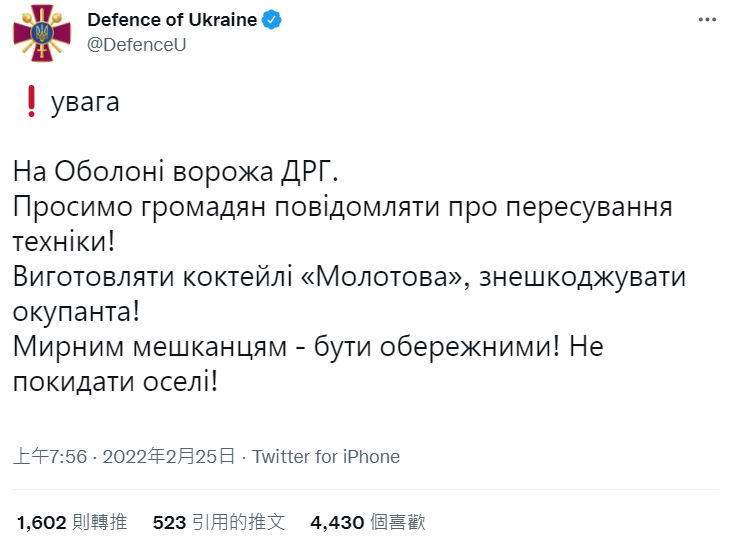736x540 pixels.
Task: Click the red exclamation mark emoji
Action: (31, 101)
